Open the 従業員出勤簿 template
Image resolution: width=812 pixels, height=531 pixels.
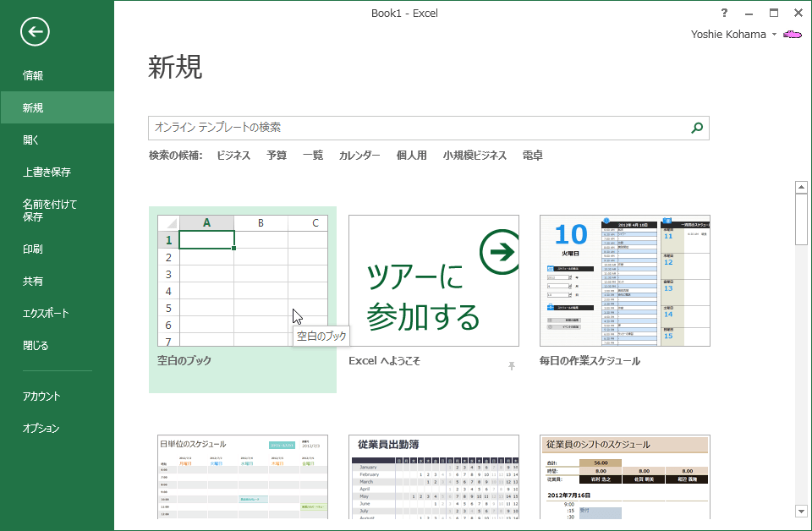(x=433, y=477)
